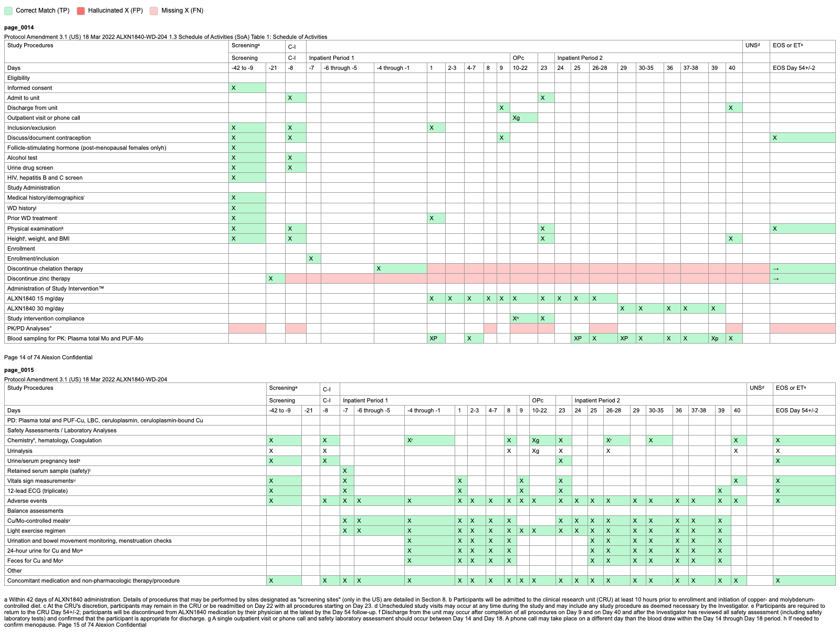Click the 'Urinalysis' row label

[20, 451]
